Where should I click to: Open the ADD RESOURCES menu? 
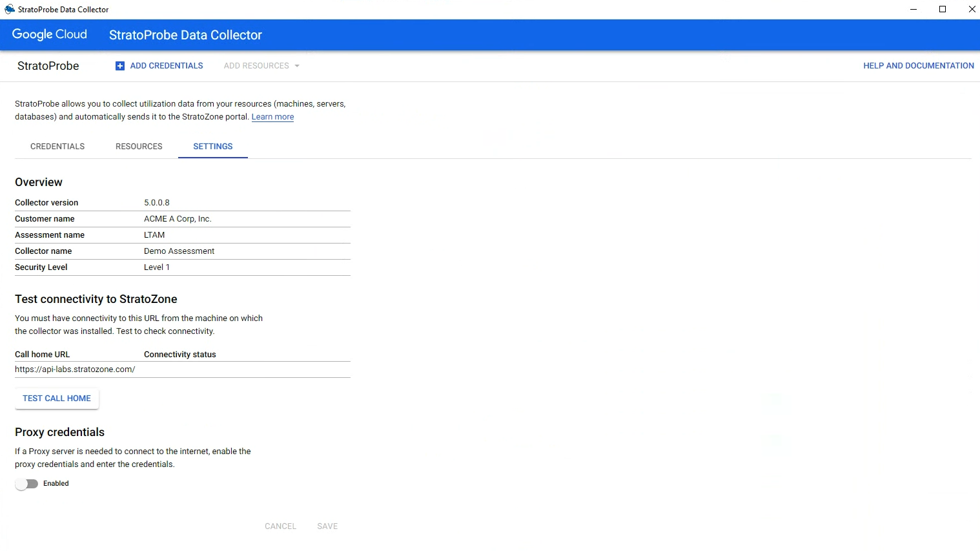coord(261,66)
